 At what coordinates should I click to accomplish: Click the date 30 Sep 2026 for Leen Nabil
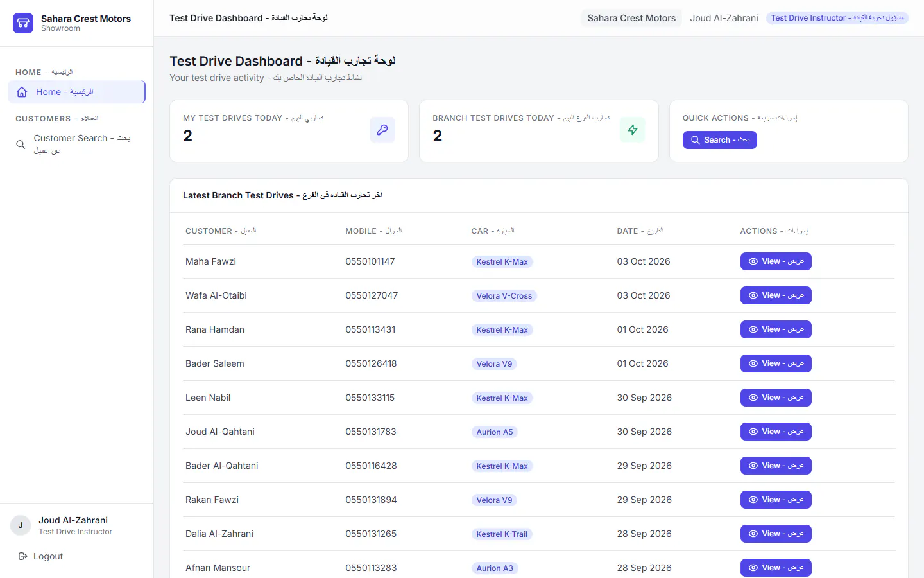click(x=644, y=398)
